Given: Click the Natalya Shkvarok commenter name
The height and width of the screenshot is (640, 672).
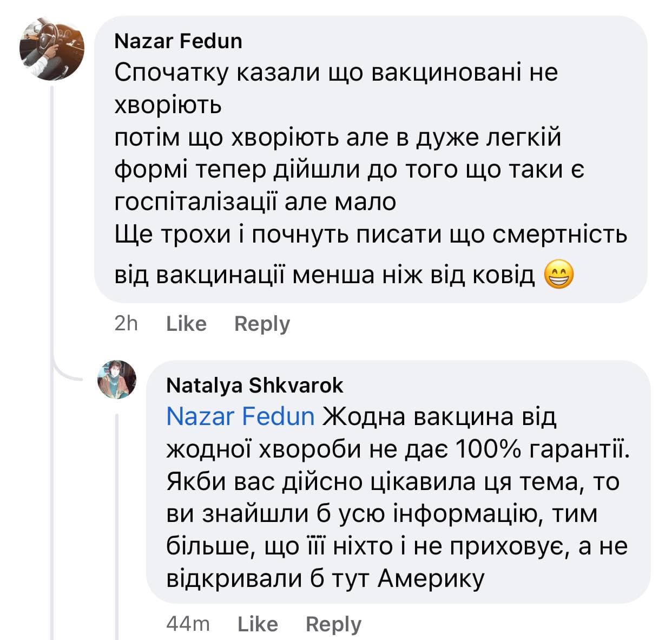Looking at the screenshot, I should coord(255,386).
